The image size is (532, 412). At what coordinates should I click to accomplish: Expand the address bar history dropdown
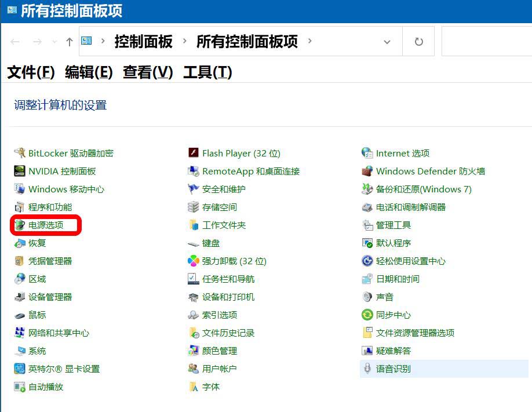coord(387,42)
